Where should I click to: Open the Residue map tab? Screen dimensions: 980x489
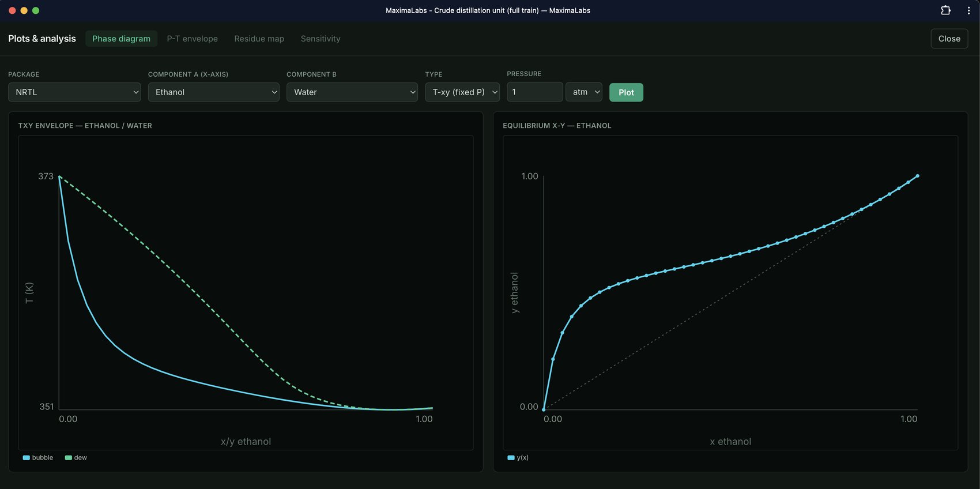click(259, 39)
